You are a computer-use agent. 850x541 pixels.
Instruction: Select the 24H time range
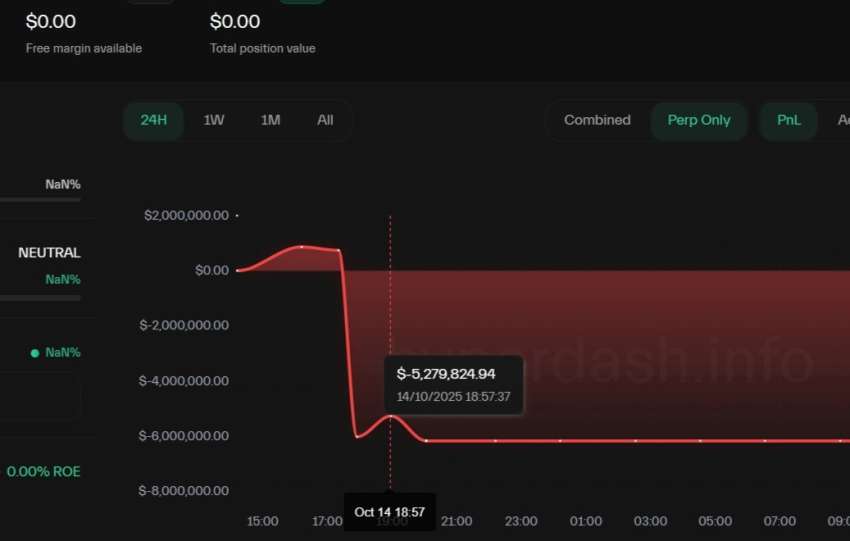pyautogui.click(x=153, y=120)
